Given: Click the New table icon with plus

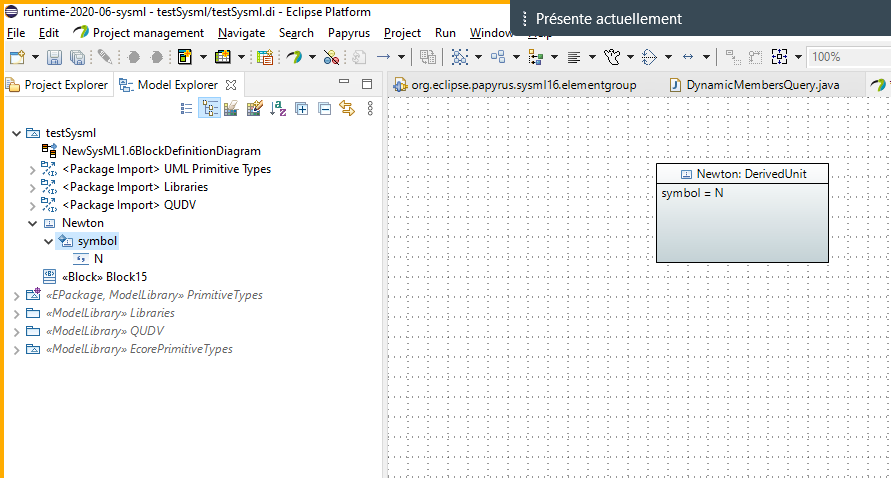Looking at the screenshot, I should 222,57.
